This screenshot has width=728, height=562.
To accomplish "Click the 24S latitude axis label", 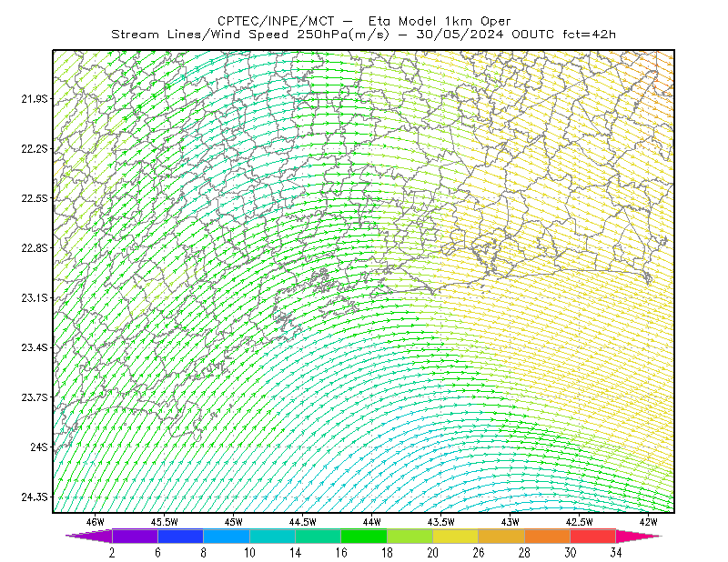I will (x=39, y=447).
